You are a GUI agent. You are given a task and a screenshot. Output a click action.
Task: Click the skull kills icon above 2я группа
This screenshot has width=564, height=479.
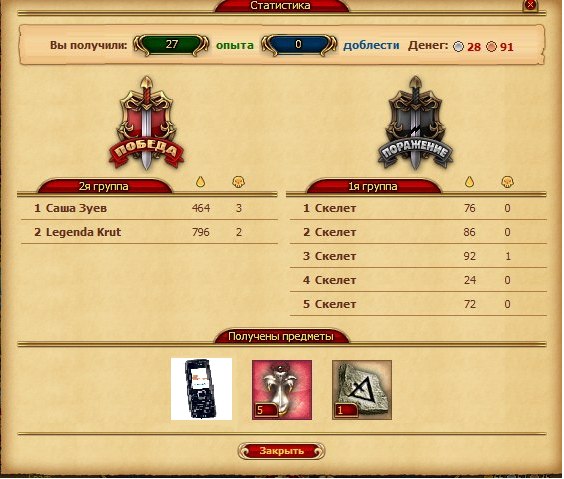pyautogui.click(x=238, y=182)
